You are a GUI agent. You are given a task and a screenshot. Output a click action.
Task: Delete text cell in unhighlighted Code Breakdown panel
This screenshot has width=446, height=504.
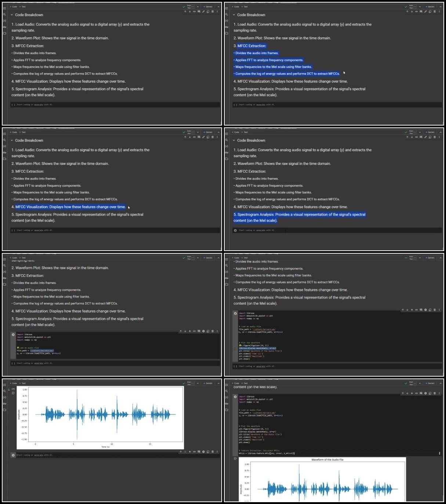click(x=213, y=11)
